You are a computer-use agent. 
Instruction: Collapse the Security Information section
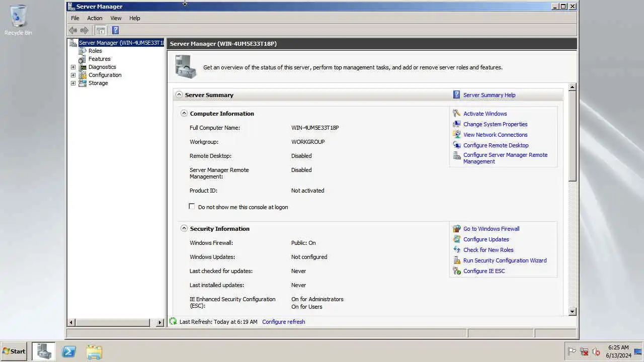pos(184,228)
